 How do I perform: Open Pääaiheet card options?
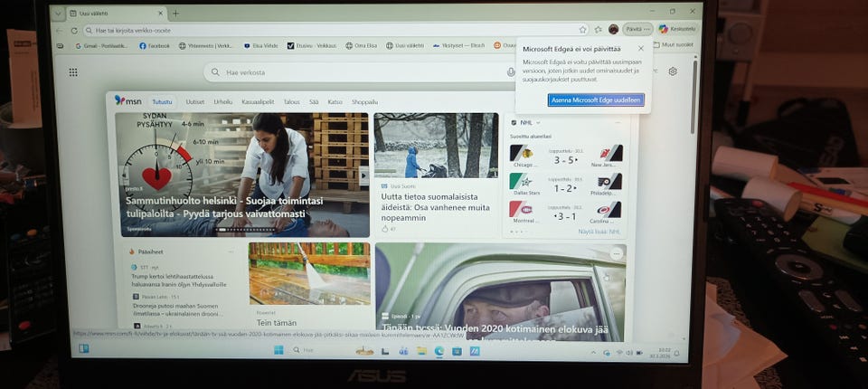coord(231,251)
